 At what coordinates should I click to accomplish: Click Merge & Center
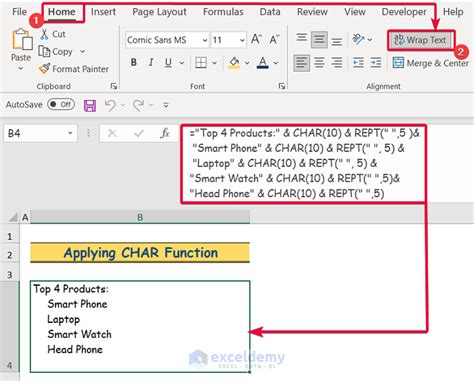431,63
